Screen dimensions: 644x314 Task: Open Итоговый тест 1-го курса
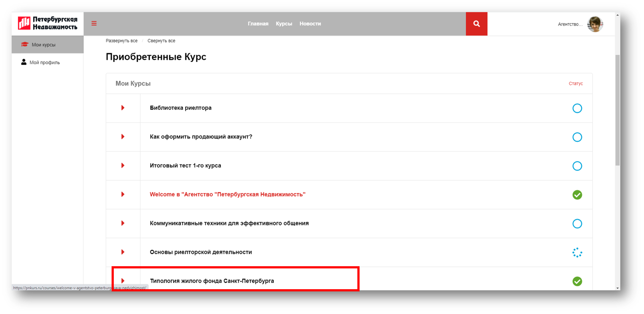185,166
